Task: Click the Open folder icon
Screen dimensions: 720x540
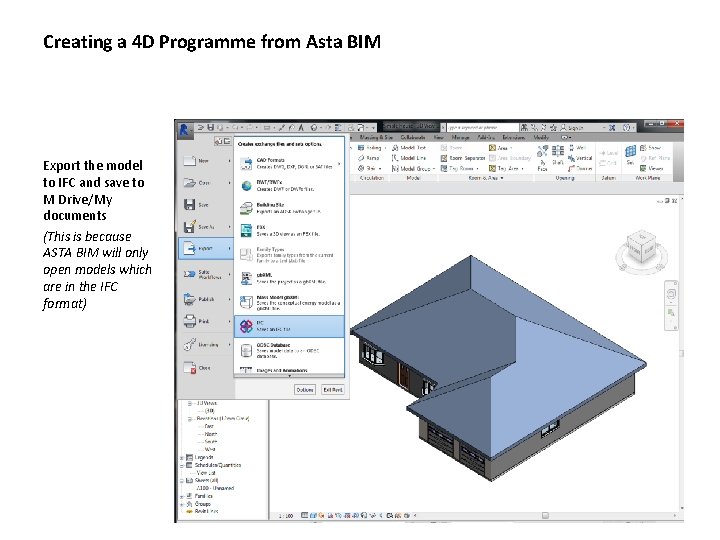Action: click(190, 183)
